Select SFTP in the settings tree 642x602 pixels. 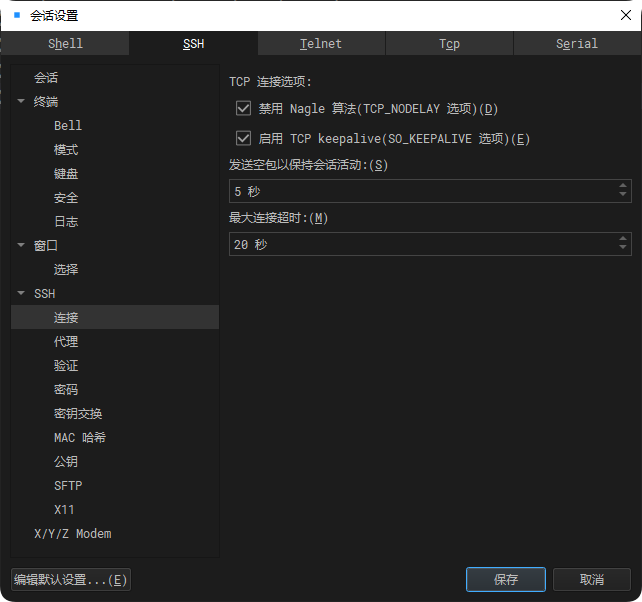tap(68, 485)
